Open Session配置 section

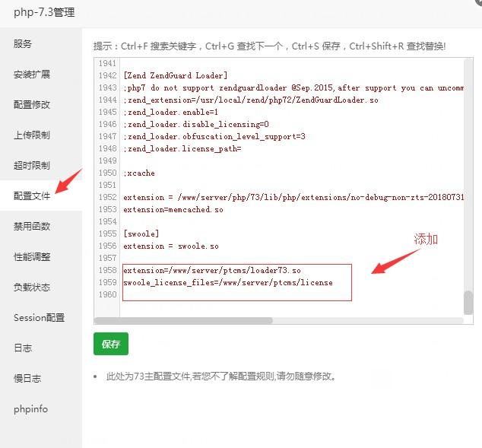point(39,318)
